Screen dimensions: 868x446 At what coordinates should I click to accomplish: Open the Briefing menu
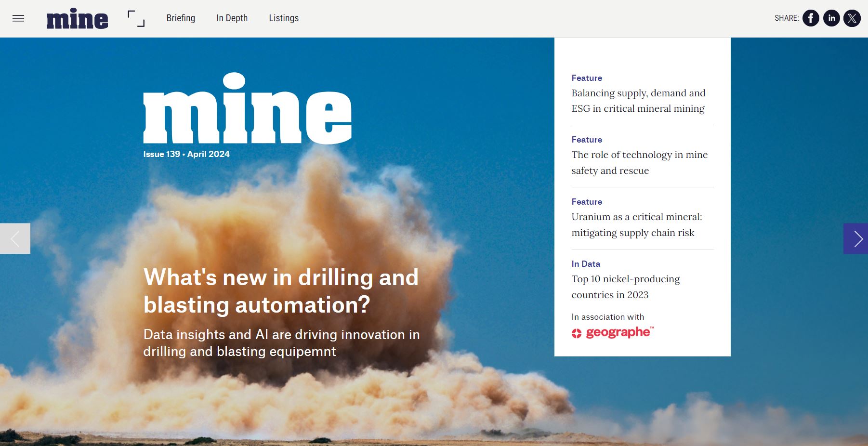[181, 18]
